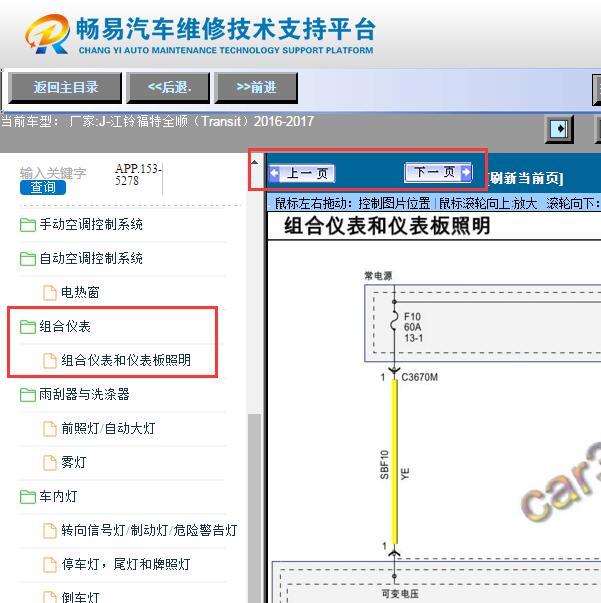This screenshot has width=601, height=603.
Task: Click the 返回主目录 button
Action: pyautogui.click(x=65, y=88)
